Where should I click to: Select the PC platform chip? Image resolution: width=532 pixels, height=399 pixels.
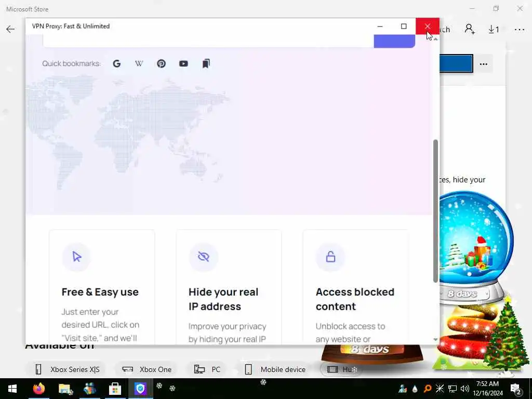pos(207,369)
